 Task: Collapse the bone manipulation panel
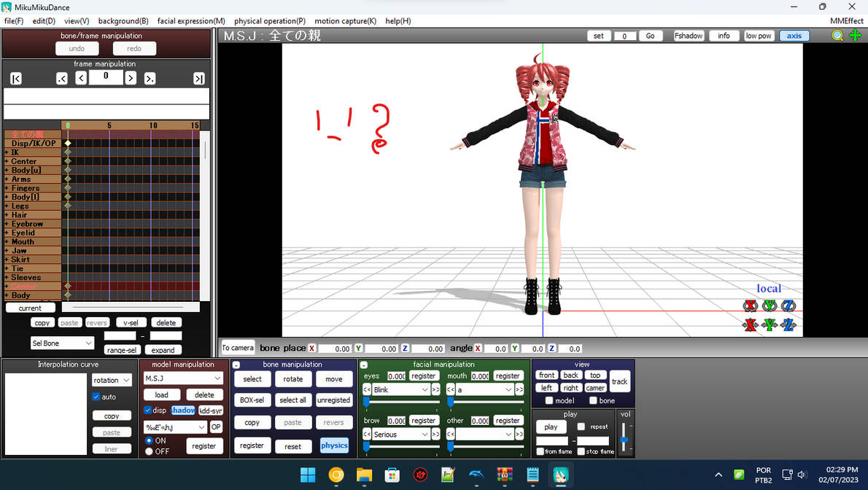coord(236,365)
